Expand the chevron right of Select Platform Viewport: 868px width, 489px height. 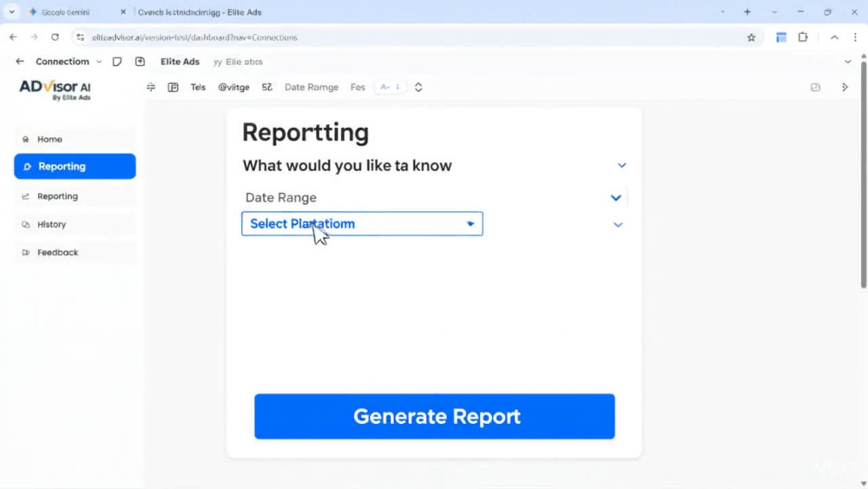tap(618, 224)
